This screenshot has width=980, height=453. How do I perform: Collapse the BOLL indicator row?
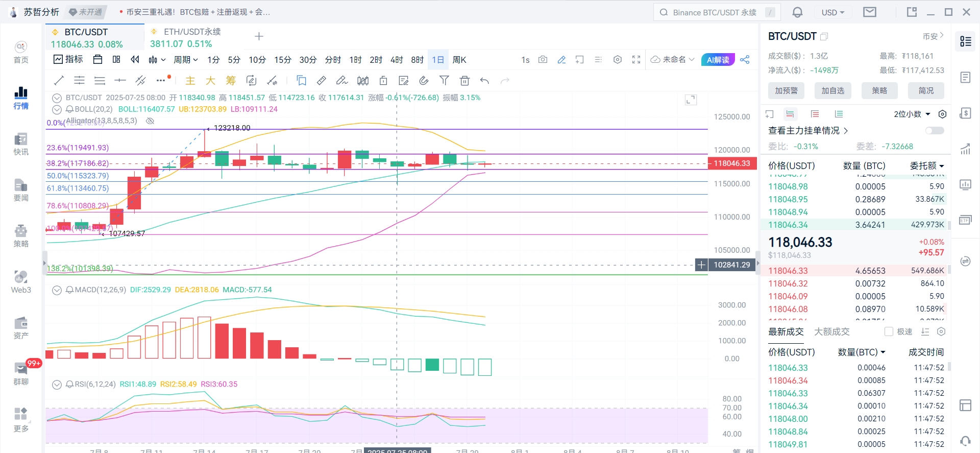(x=57, y=109)
